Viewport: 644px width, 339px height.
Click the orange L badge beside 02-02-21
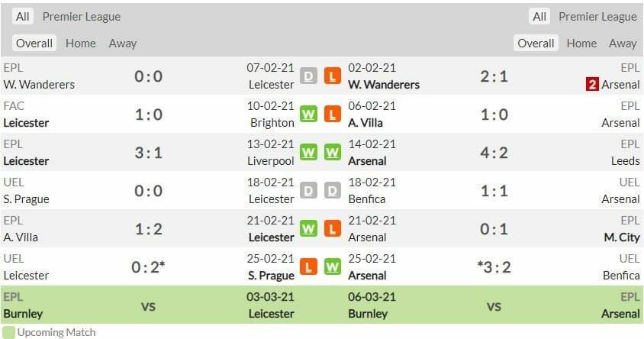point(332,76)
